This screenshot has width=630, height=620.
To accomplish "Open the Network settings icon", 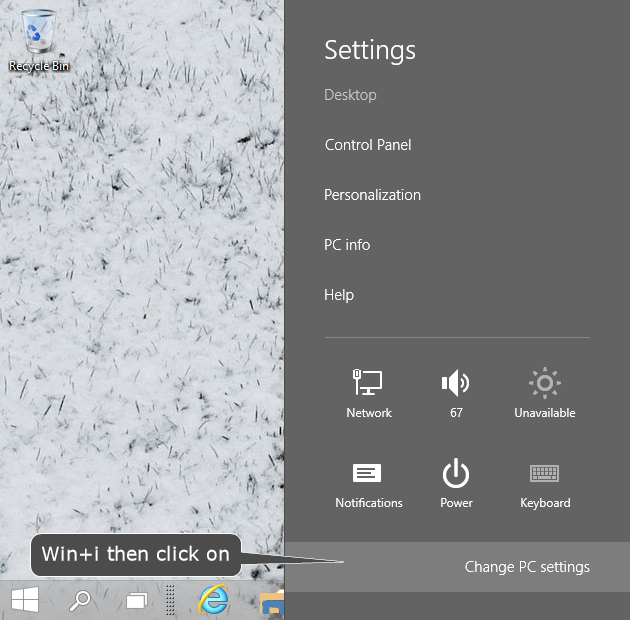I will point(368,393).
